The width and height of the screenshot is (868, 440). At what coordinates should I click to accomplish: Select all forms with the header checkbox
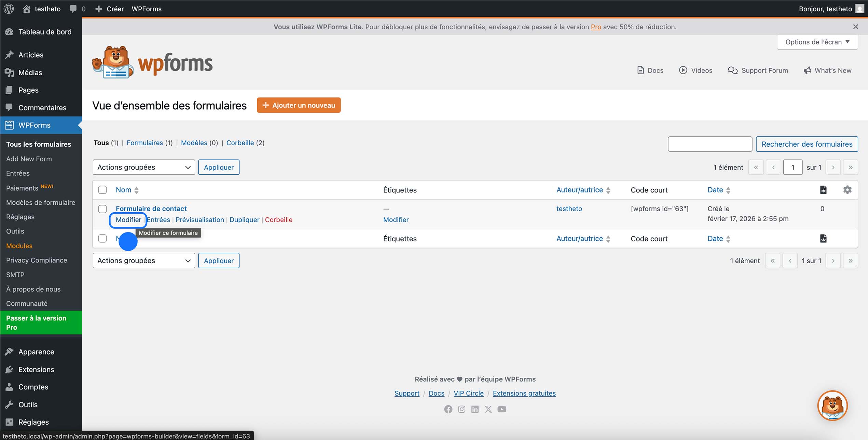click(x=102, y=190)
